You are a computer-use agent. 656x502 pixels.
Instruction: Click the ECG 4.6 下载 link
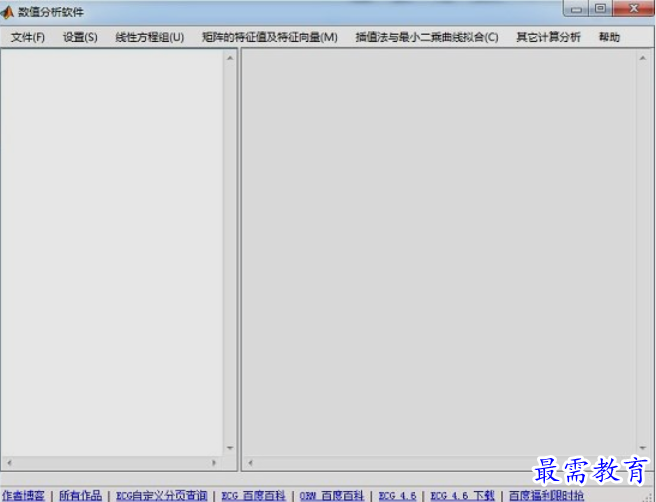click(x=462, y=496)
